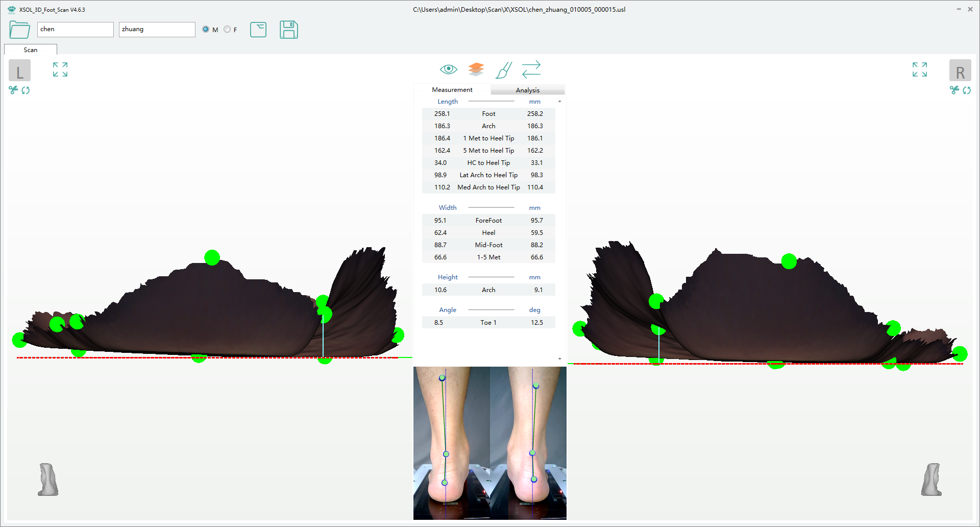Screen dimensions: 980x527
Task: Select the paintbrush tool icon
Action: click(x=503, y=70)
